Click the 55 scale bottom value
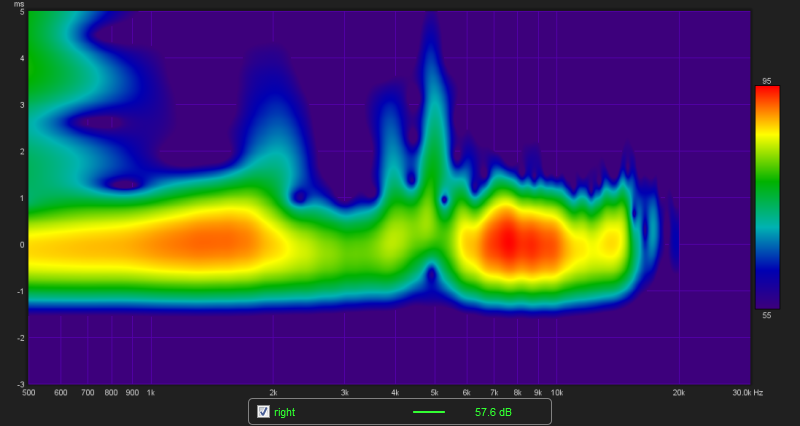Screen dimensions: 800x426 point(767,315)
